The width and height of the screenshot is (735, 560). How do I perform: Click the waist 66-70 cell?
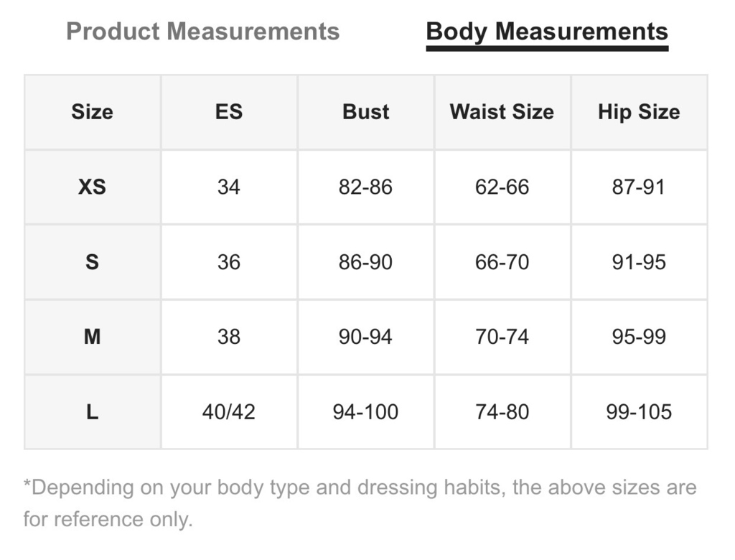click(502, 262)
